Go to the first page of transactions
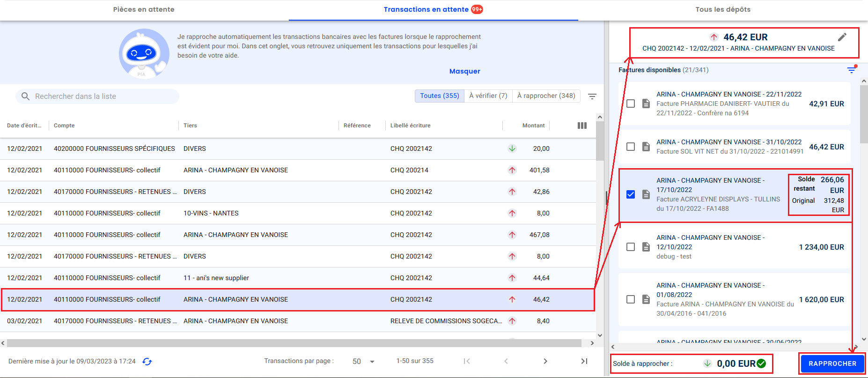Viewport: 868px width, 378px height. coord(467,361)
